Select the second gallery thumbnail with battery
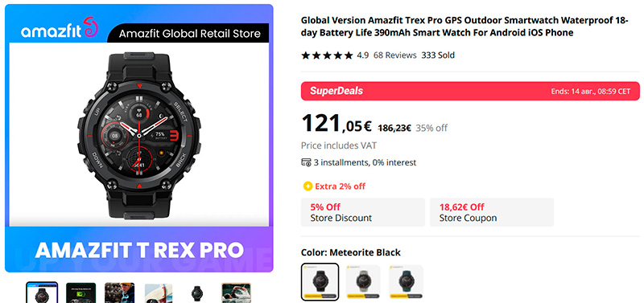This screenshot has height=303, width=644. tap(81, 293)
